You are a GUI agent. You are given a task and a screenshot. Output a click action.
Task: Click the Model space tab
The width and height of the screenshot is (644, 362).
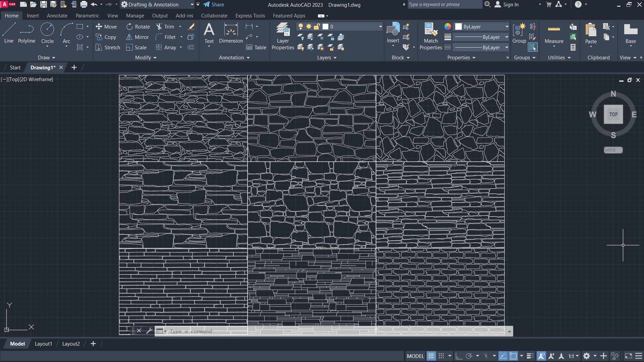click(x=17, y=344)
